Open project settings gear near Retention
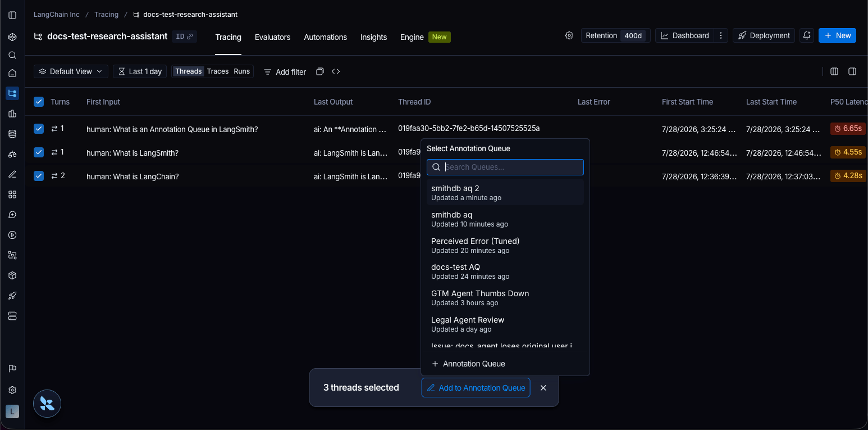 (x=569, y=35)
